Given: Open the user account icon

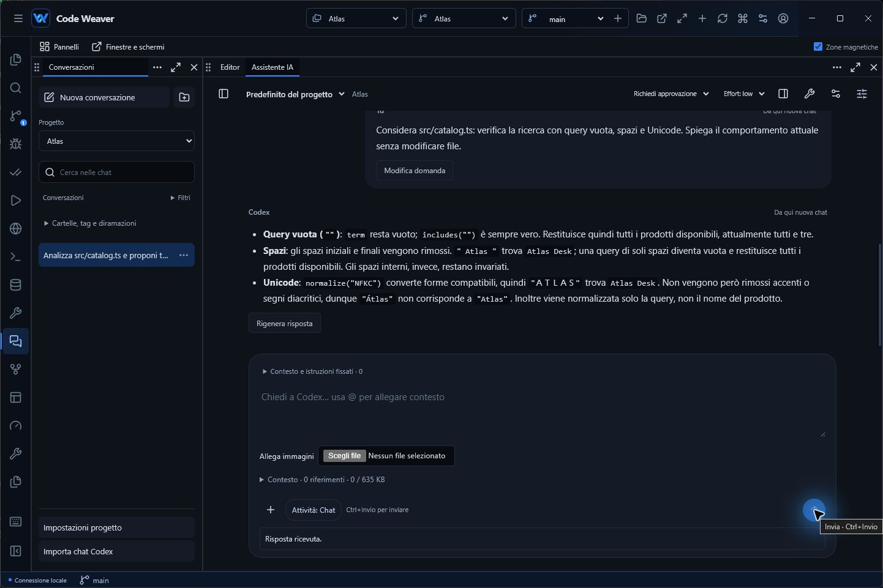Looking at the screenshot, I should 783,18.
